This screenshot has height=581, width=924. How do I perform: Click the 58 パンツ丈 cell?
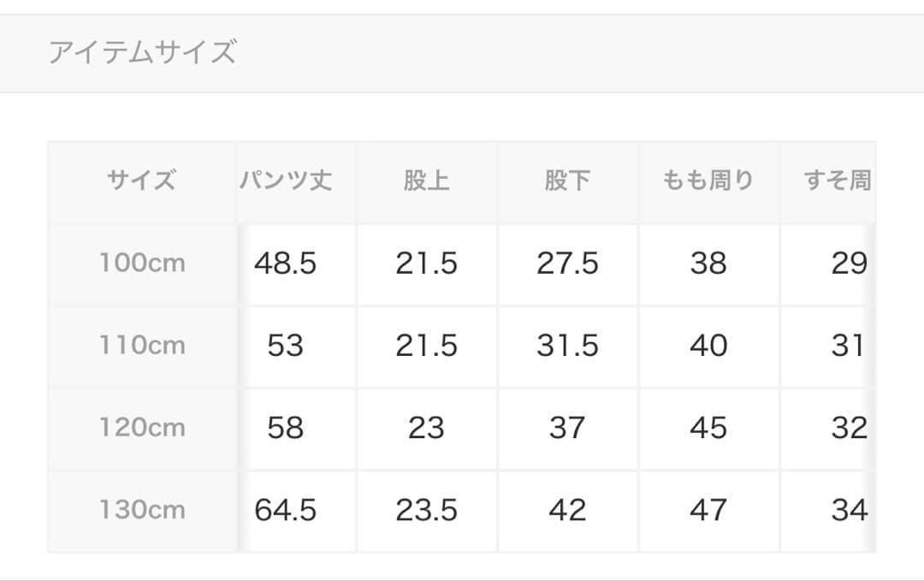coord(286,428)
